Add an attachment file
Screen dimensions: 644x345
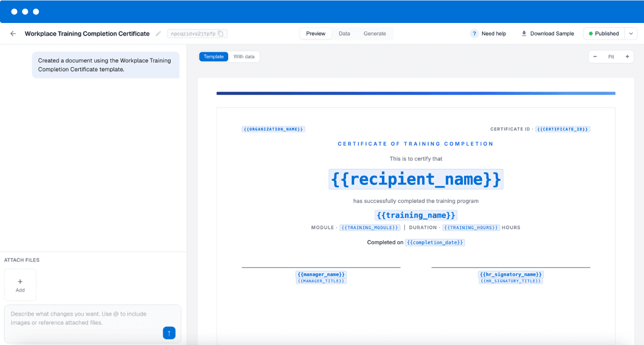[20, 285]
